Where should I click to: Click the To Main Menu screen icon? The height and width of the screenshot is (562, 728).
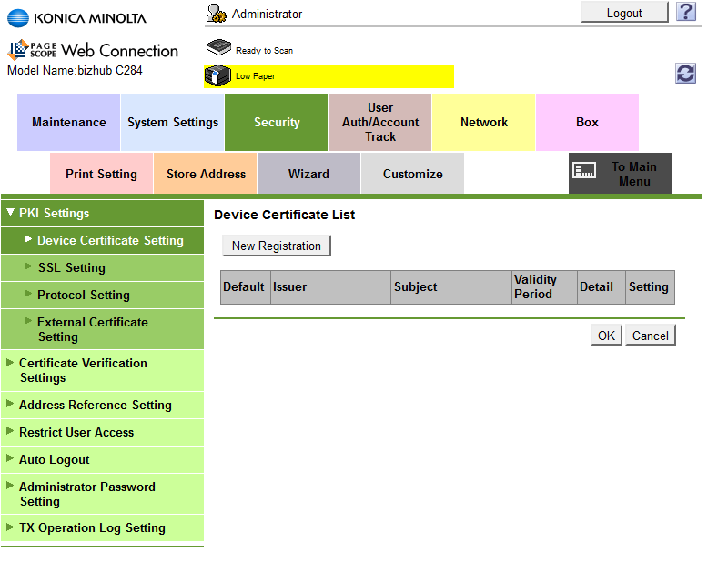[585, 169]
